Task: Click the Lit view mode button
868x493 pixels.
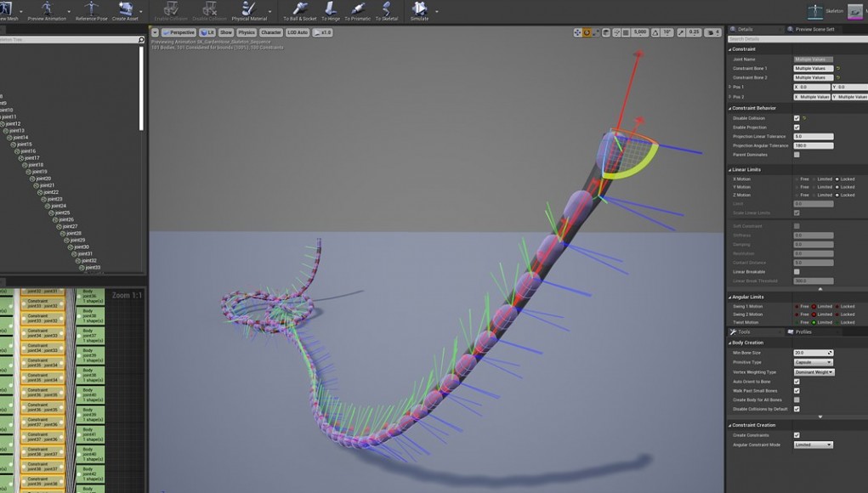Action: coord(207,32)
